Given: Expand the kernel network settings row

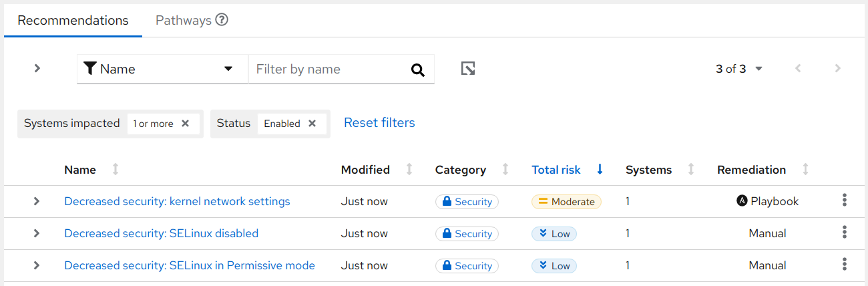Looking at the screenshot, I should click(x=37, y=201).
